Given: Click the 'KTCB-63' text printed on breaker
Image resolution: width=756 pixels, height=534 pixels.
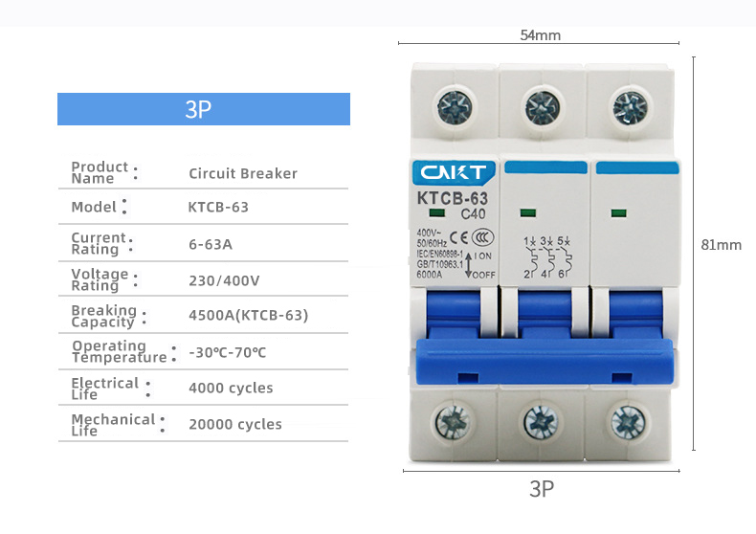Looking at the screenshot, I should tap(453, 198).
